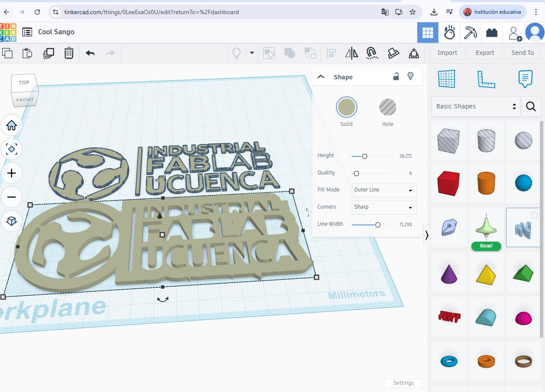Open the Notes tool
The height and width of the screenshot is (392, 545).
pos(525,79)
